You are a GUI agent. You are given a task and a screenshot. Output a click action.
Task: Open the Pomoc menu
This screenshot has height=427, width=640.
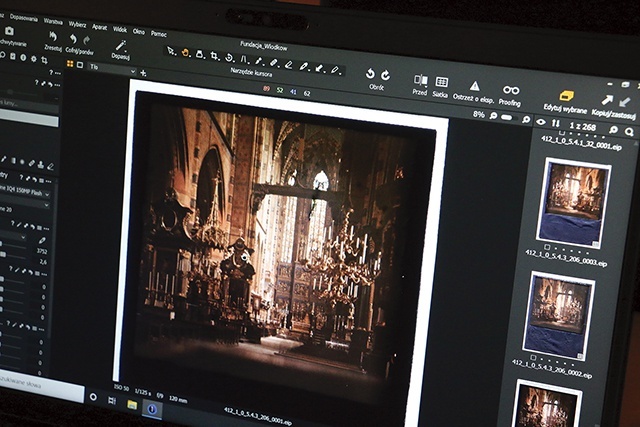pyautogui.click(x=159, y=33)
